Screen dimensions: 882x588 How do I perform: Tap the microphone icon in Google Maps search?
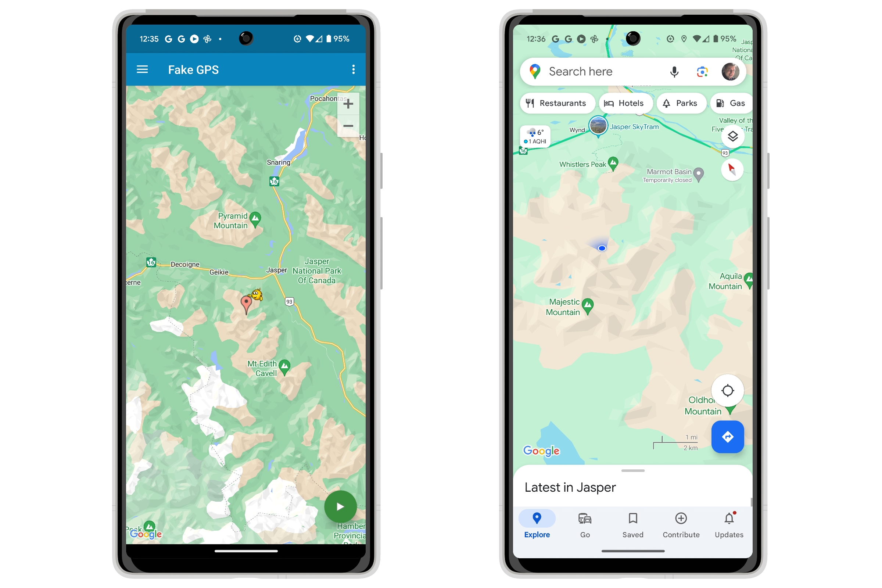673,71
